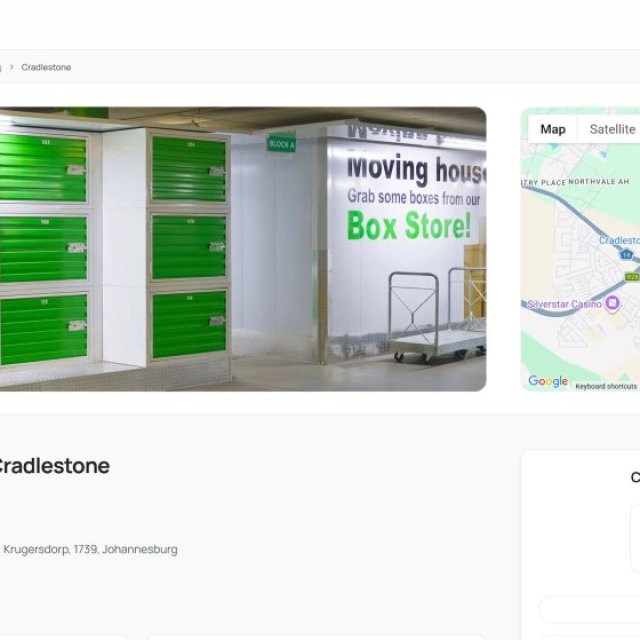Click the green R28 road shield on the map
This screenshot has width=640, height=640.
click(631, 276)
